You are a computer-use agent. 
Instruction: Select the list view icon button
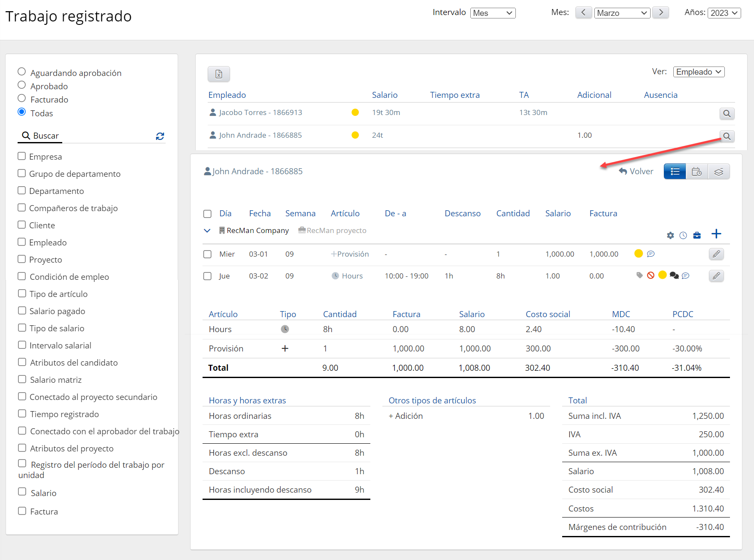tap(675, 172)
